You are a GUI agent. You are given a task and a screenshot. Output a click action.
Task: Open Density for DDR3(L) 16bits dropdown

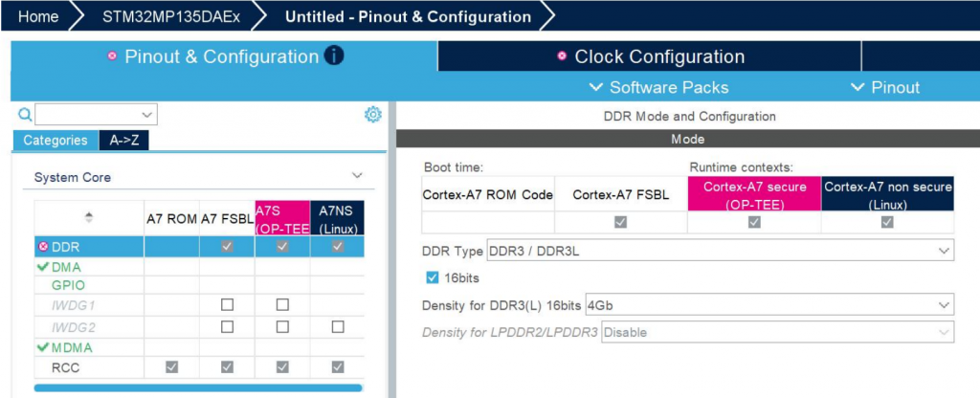click(x=768, y=305)
